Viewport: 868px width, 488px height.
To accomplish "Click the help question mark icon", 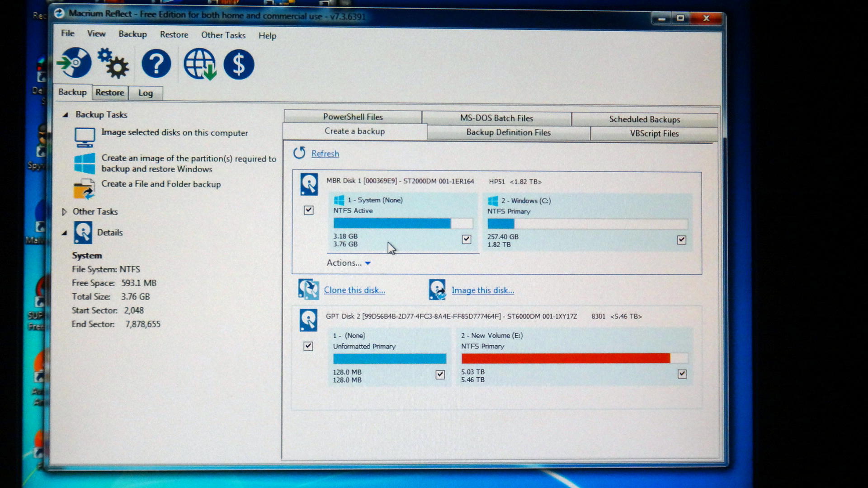I will (x=156, y=64).
